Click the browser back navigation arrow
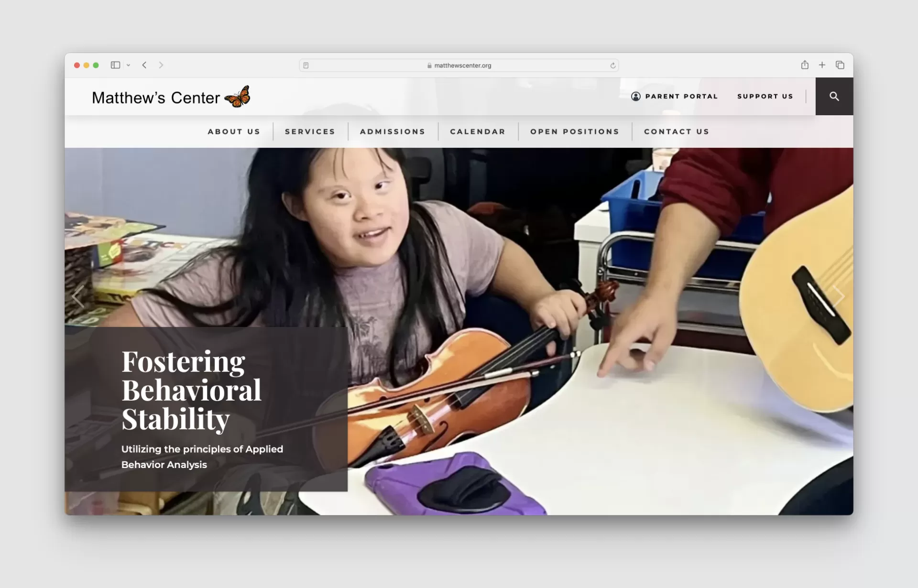The width and height of the screenshot is (918, 588). 144,65
